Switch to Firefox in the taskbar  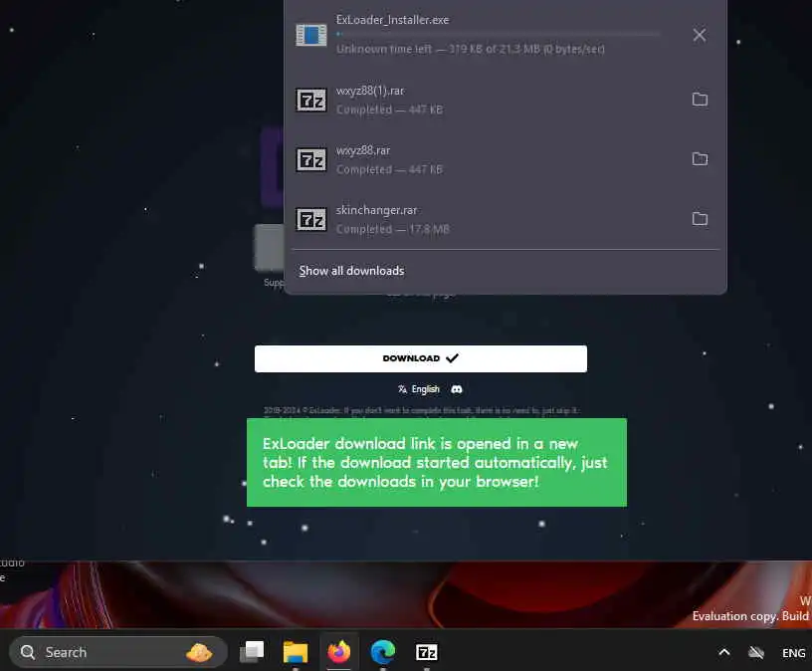(339, 652)
